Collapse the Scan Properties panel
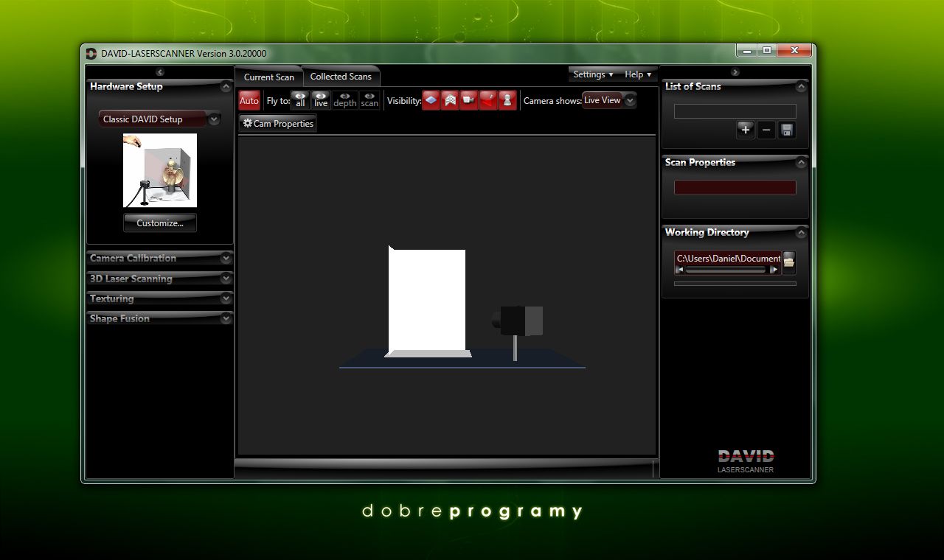The height and width of the screenshot is (560, 944). [801, 163]
